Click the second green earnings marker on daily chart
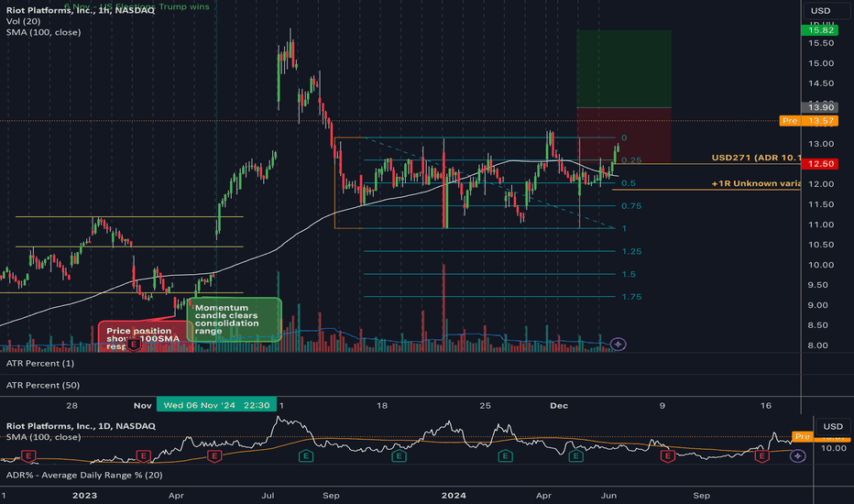This screenshot has width=854, height=504. [400, 455]
